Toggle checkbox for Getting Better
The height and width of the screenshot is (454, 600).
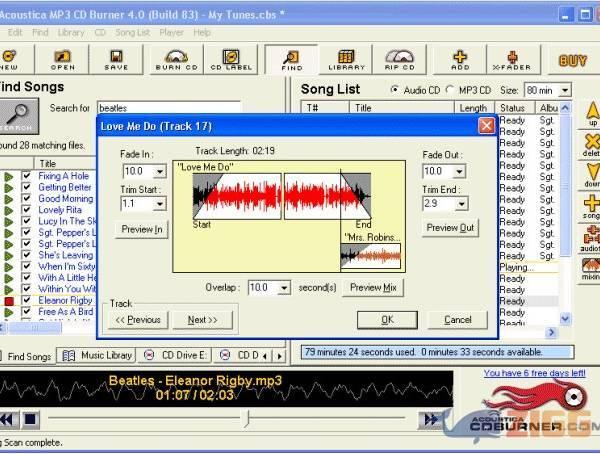click(x=26, y=187)
